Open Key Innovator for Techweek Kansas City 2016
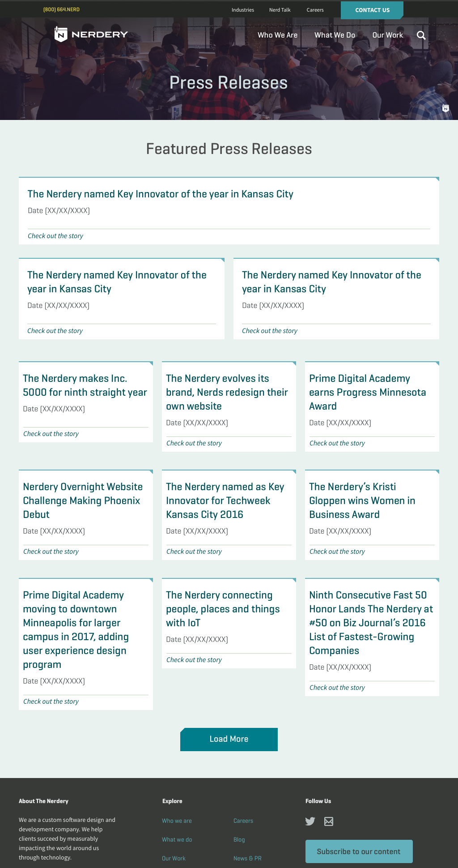458x868 pixels. (x=225, y=500)
